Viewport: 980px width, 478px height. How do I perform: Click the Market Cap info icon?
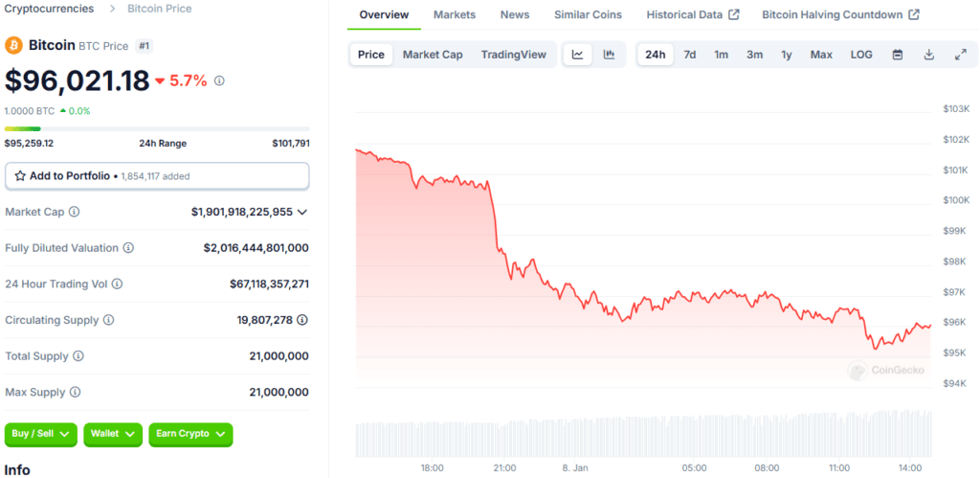click(x=74, y=212)
